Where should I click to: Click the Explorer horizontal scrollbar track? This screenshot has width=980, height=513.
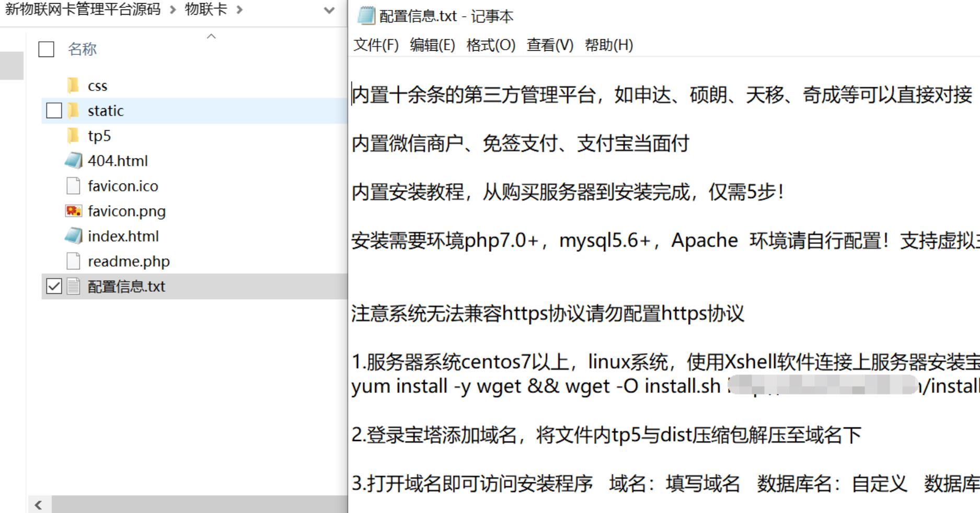pos(199,505)
